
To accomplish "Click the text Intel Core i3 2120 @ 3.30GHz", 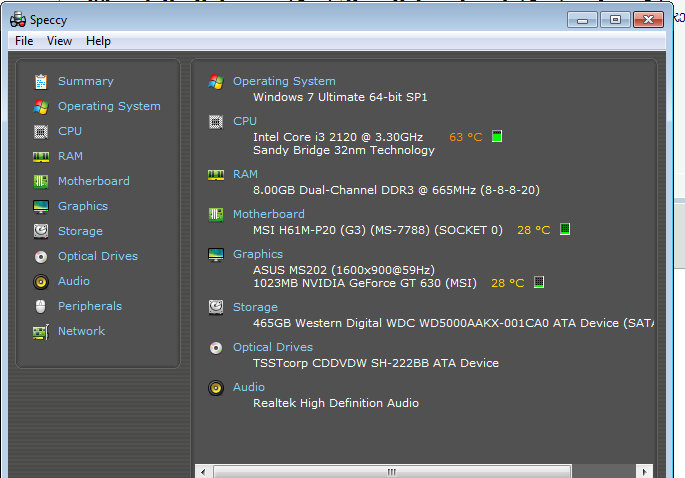I will click(338, 137).
